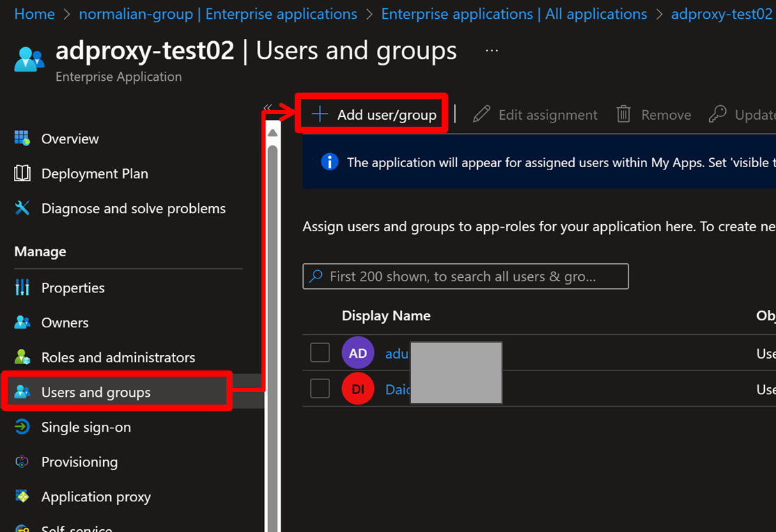Click the Deployment Plan book icon
The image size is (776, 532).
pos(22,173)
